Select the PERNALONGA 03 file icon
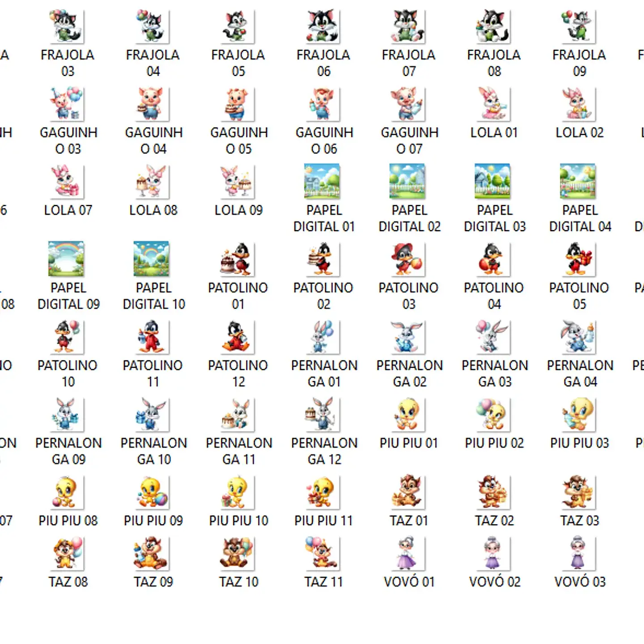 pos(494,337)
